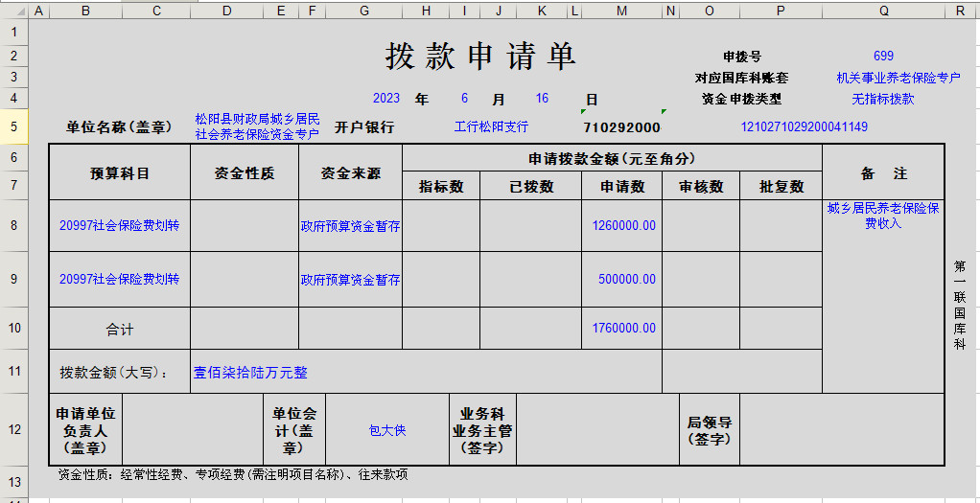Click the 合计 cell
Viewport: 980px width, 503px height.
click(x=120, y=329)
